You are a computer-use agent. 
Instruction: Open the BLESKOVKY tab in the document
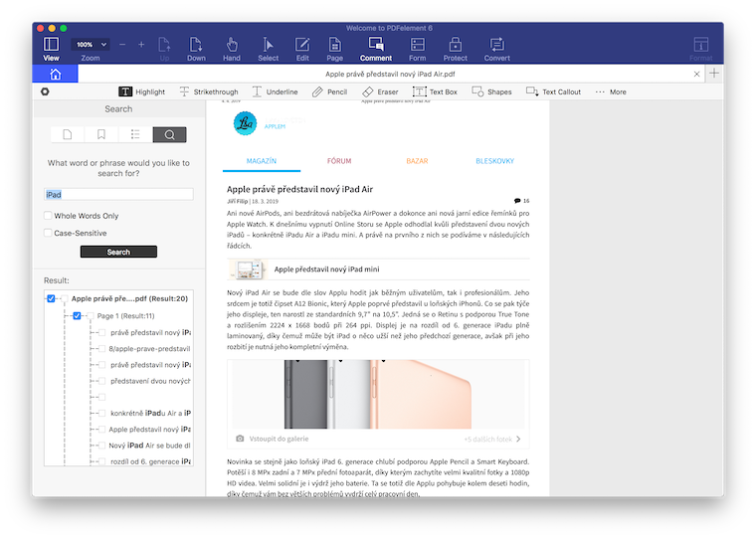tap(494, 161)
